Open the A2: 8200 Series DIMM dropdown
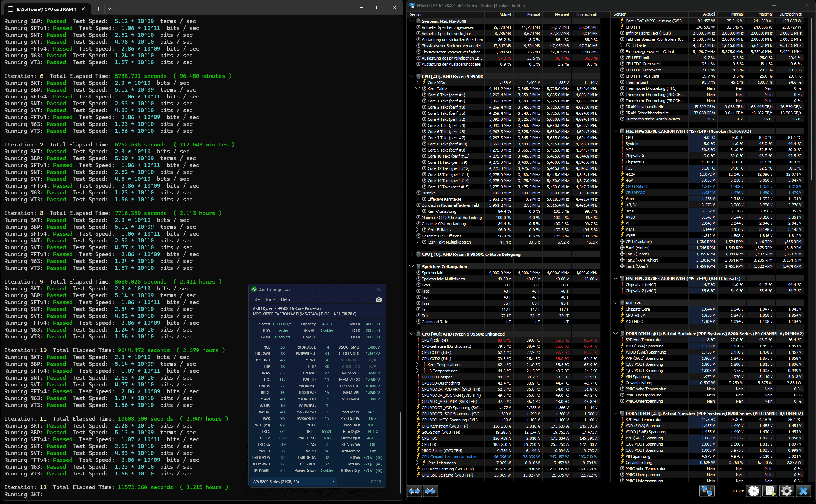This screenshot has height=504, width=816. [294, 482]
